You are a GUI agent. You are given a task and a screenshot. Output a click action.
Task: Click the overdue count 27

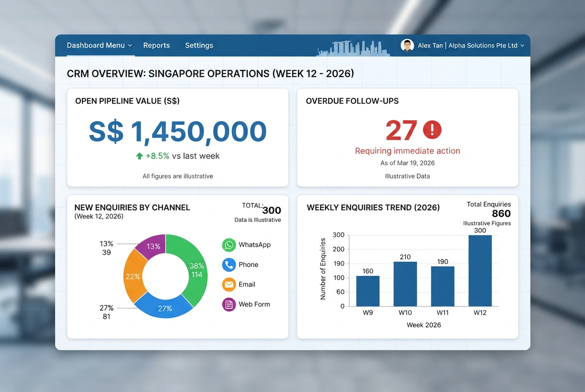(x=401, y=130)
